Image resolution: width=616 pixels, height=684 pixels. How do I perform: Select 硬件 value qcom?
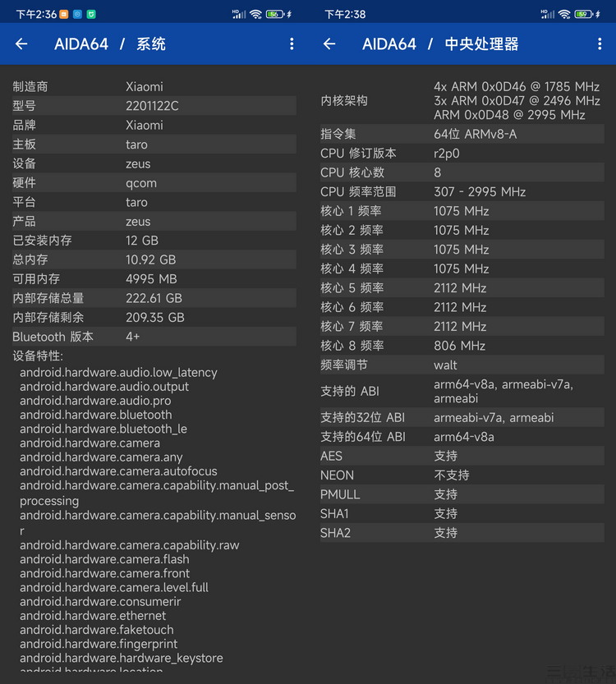point(141,184)
